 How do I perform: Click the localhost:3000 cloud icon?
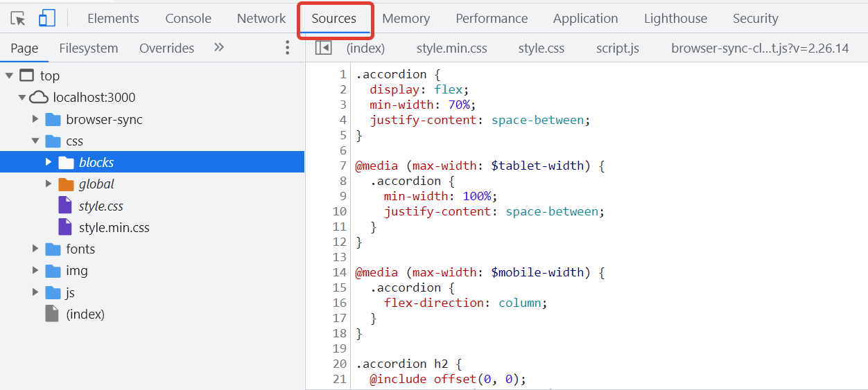click(39, 98)
